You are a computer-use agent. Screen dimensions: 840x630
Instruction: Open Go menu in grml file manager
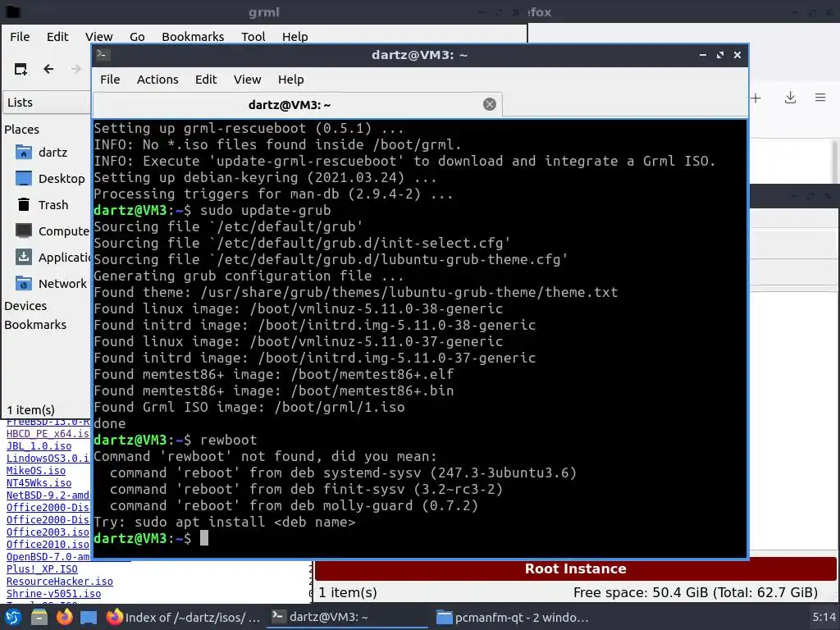click(137, 36)
